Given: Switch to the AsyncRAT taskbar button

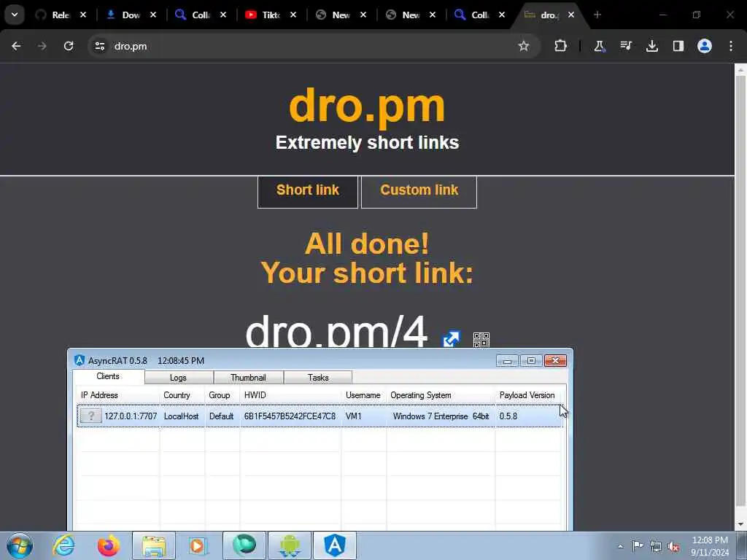Looking at the screenshot, I should point(335,545).
